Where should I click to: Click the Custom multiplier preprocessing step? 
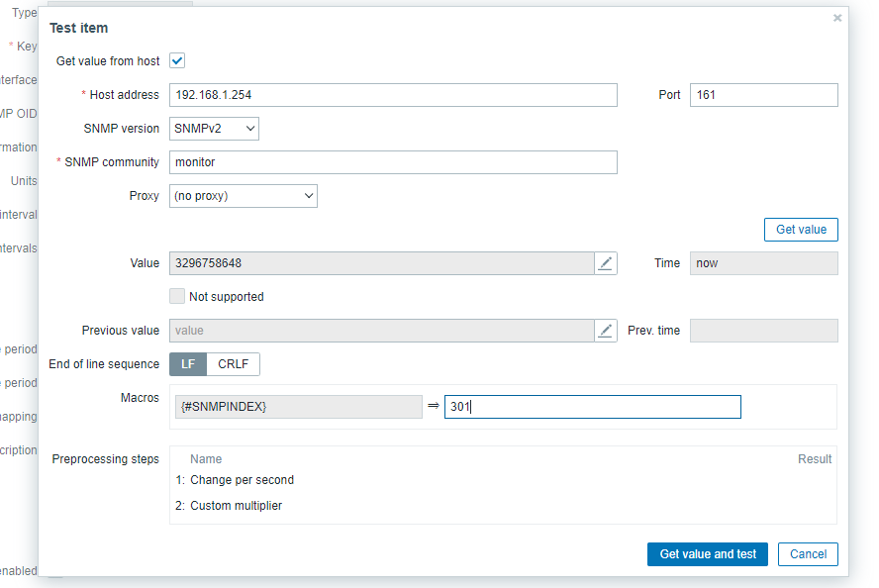pos(236,506)
